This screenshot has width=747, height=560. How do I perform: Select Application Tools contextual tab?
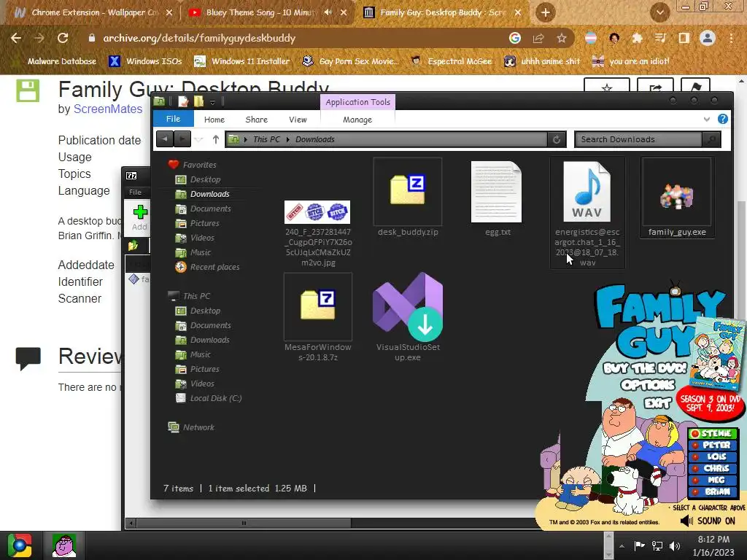pos(357,102)
